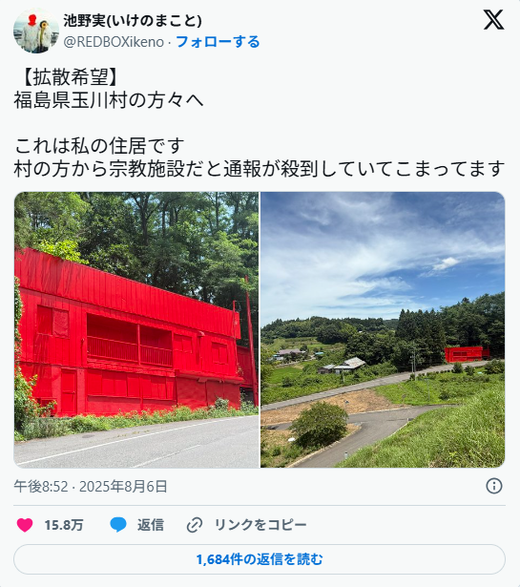Open the @REDBOXikeno handle
This screenshot has width=520, height=587.
coord(113,42)
